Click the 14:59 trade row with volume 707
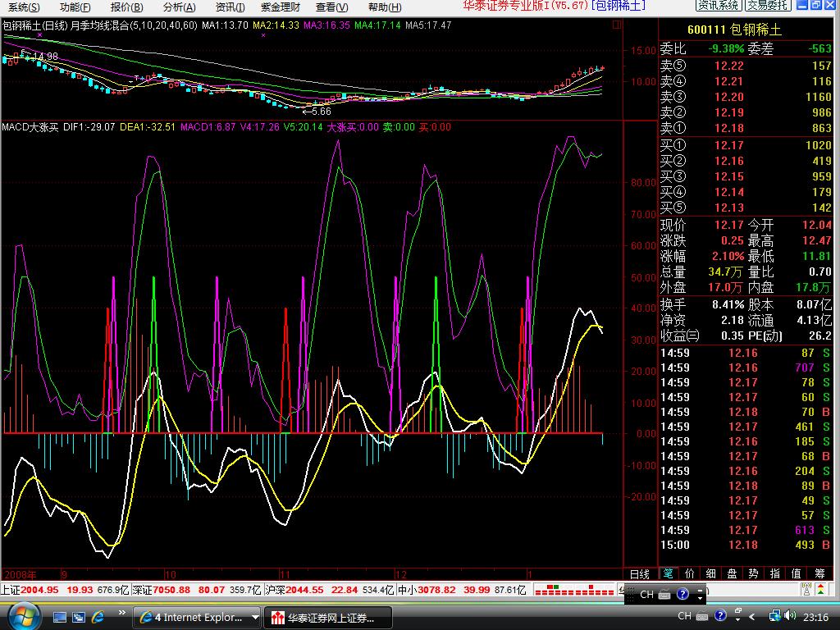Screen dimensions: 840x630 coord(745,367)
